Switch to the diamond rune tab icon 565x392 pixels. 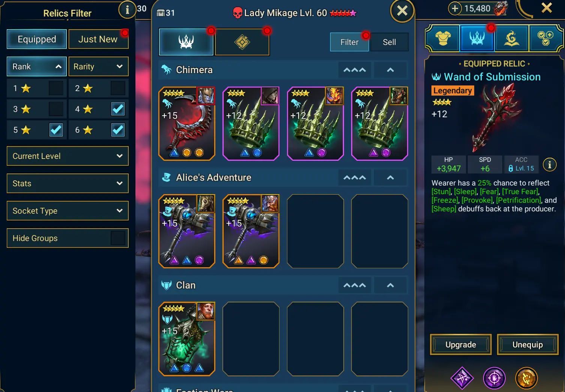point(242,42)
